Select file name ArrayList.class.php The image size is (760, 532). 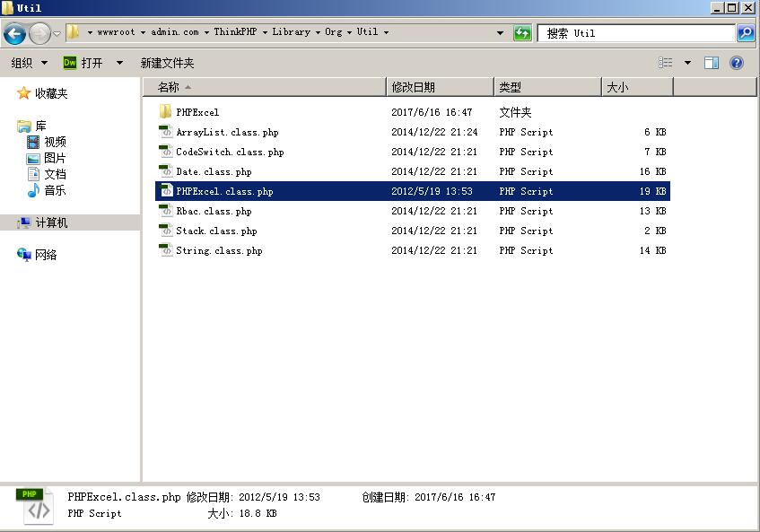(227, 132)
